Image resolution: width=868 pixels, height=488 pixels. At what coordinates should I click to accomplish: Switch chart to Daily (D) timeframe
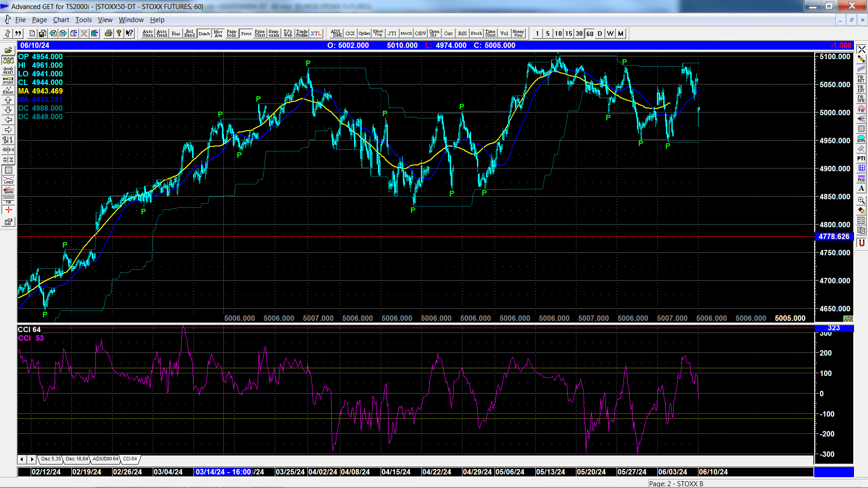coord(600,33)
